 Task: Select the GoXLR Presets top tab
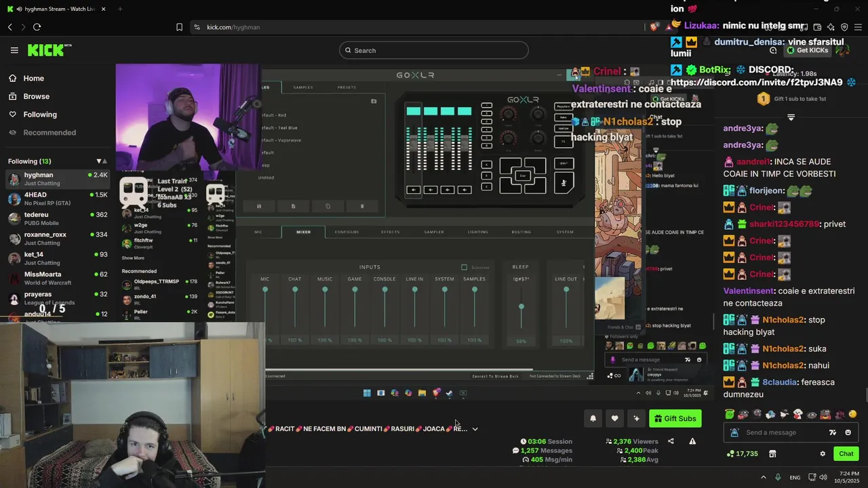coord(346,87)
